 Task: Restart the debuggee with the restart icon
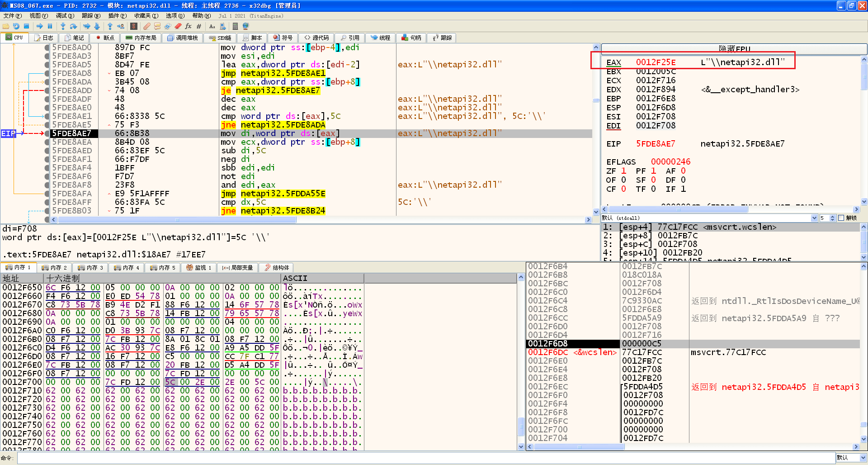tap(16, 26)
